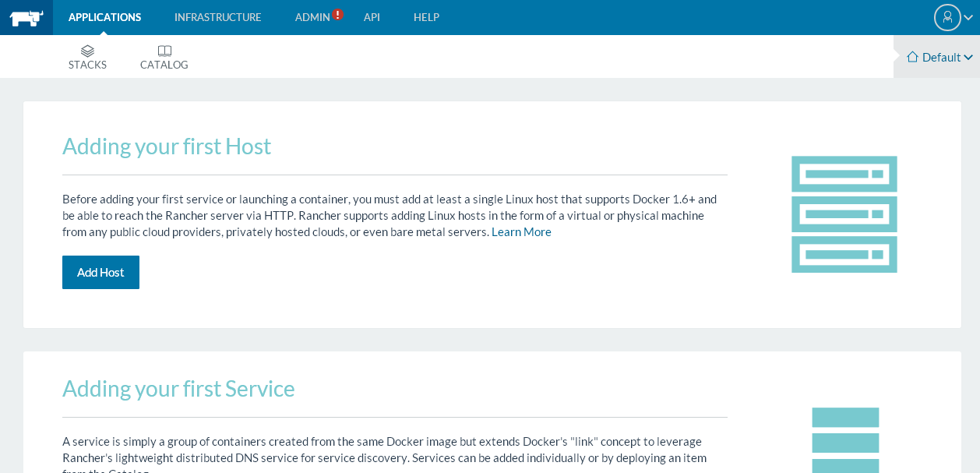
Task: Click the "Adding your first Service" heading
Action: (x=178, y=388)
